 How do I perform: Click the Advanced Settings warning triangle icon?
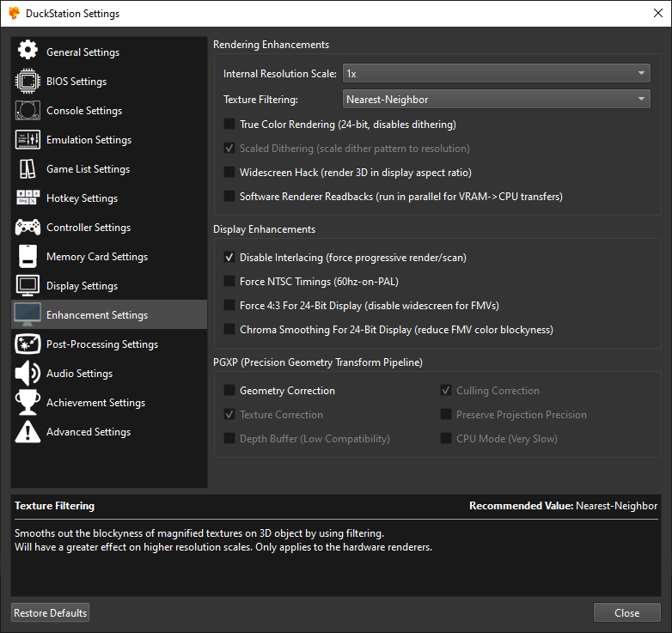(27, 431)
